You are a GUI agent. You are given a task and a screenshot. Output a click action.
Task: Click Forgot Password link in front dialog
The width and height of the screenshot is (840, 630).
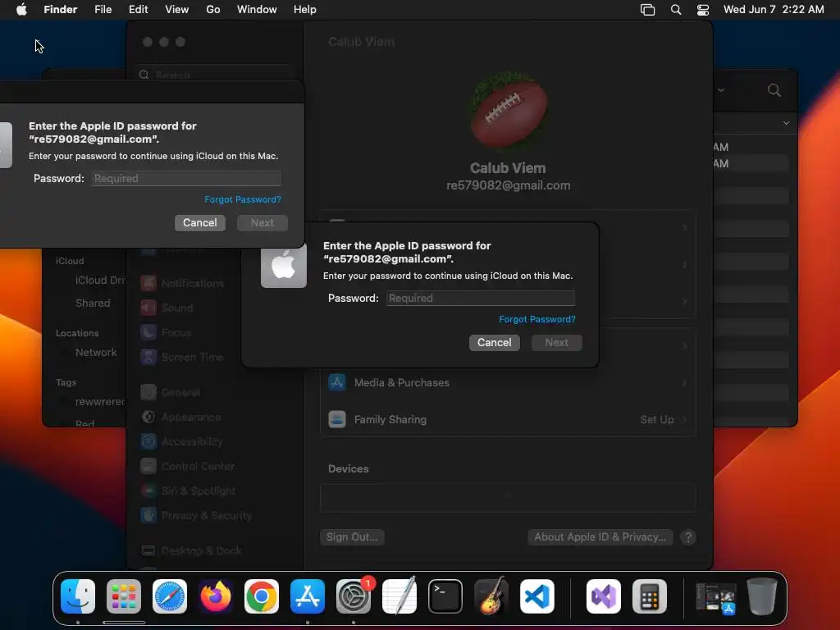[x=537, y=319]
